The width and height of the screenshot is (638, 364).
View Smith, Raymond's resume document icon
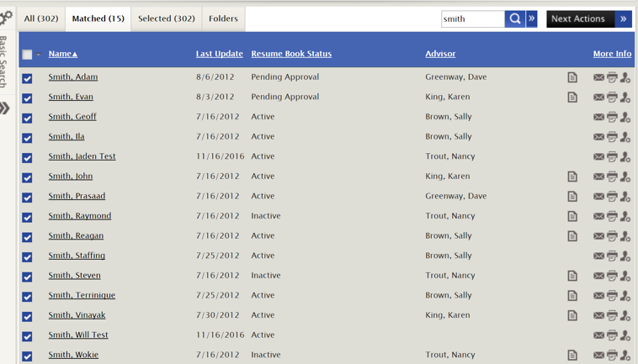[572, 216]
